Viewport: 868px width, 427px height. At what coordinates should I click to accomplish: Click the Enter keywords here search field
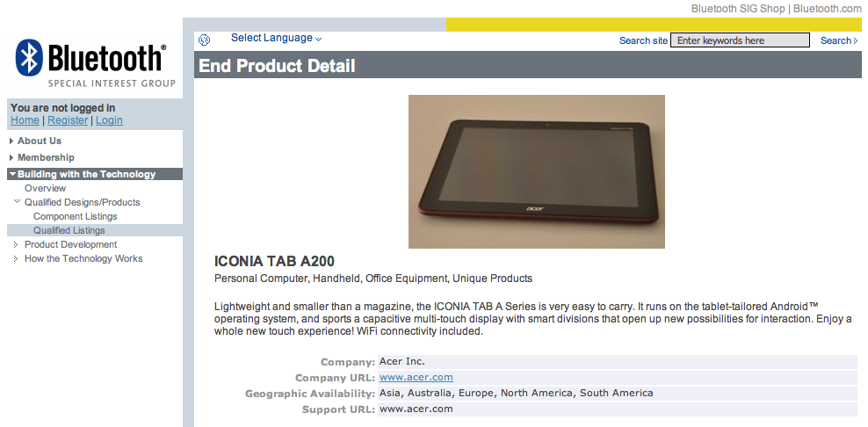pyautogui.click(x=740, y=40)
